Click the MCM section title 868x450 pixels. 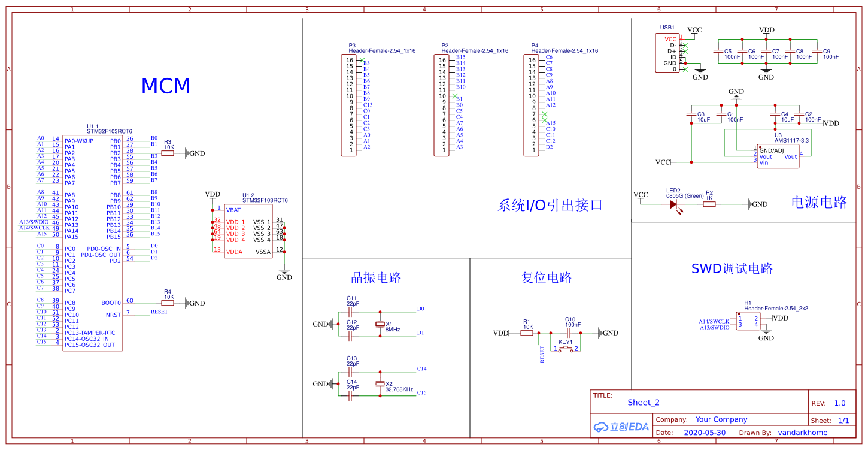coord(166,86)
